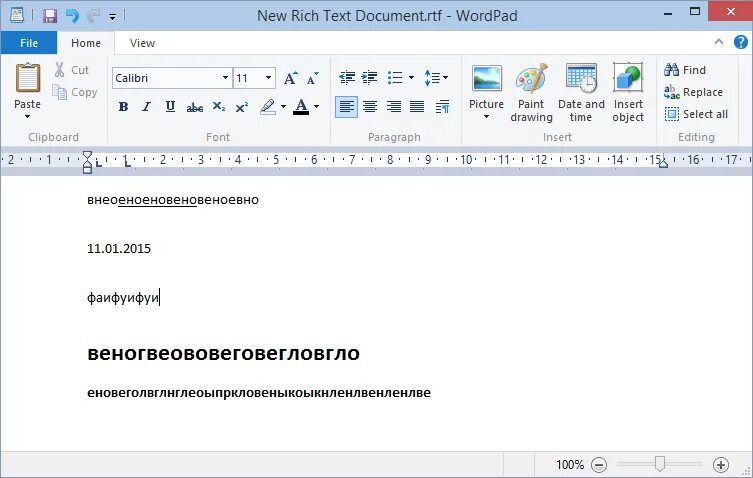Toggle Underline formatting
This screenshot has width=753, height=478.
[x=170, y=107]
